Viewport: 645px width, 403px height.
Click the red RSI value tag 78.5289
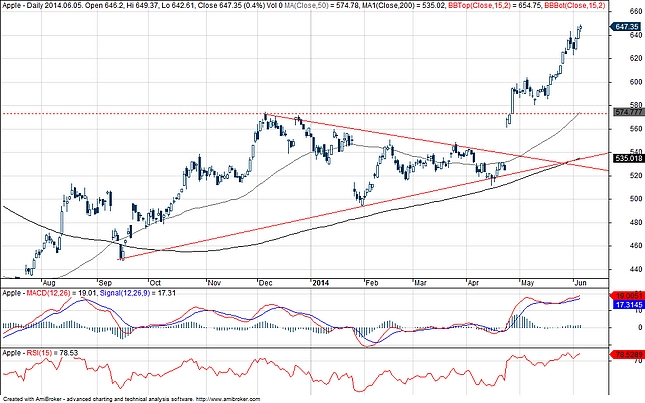coord(628,354)
